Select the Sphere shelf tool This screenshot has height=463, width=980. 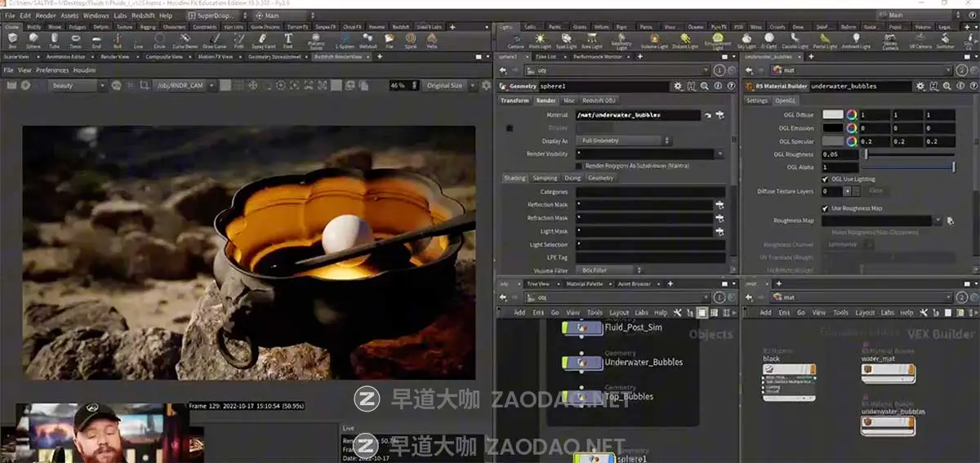pos(33,41)
